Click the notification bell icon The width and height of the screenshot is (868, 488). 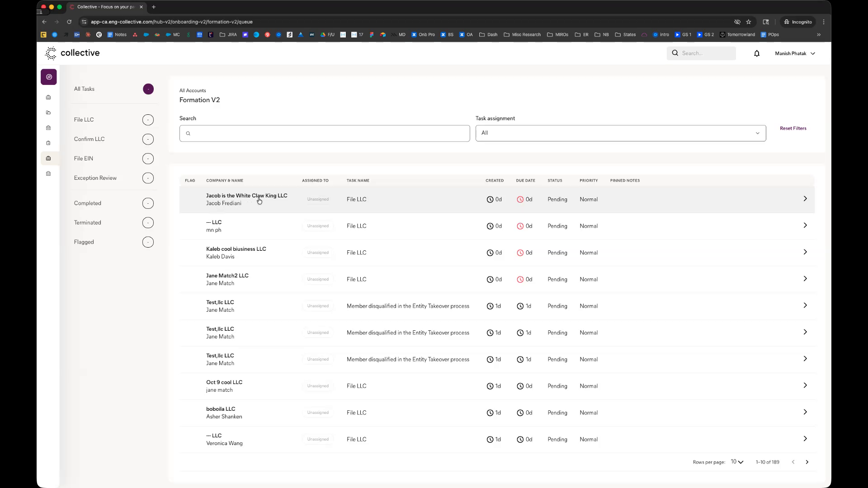tap(757, 53)
